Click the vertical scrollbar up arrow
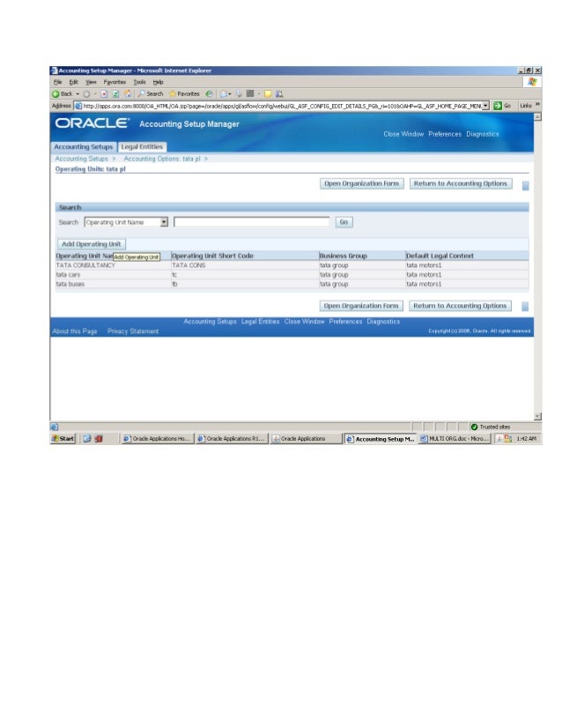562x728 pixels. [x=537, y=117]
